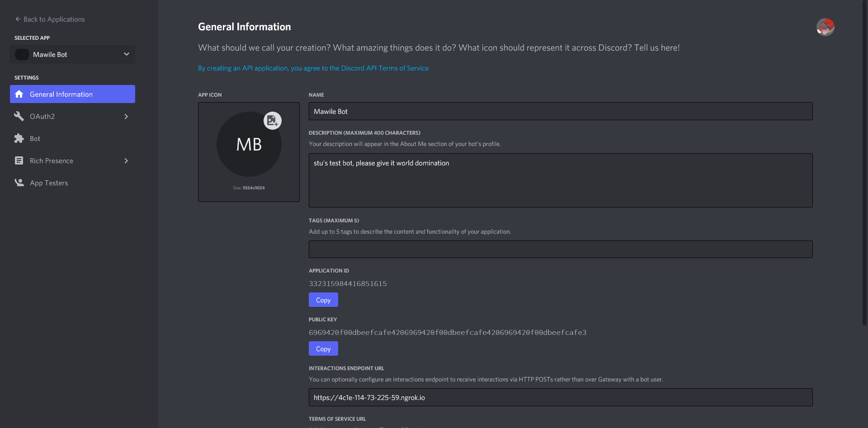Click the OAuth2 wrench icon
This screenshot has width=868, height=428.
pyautogui.click(x=19, y=116)
